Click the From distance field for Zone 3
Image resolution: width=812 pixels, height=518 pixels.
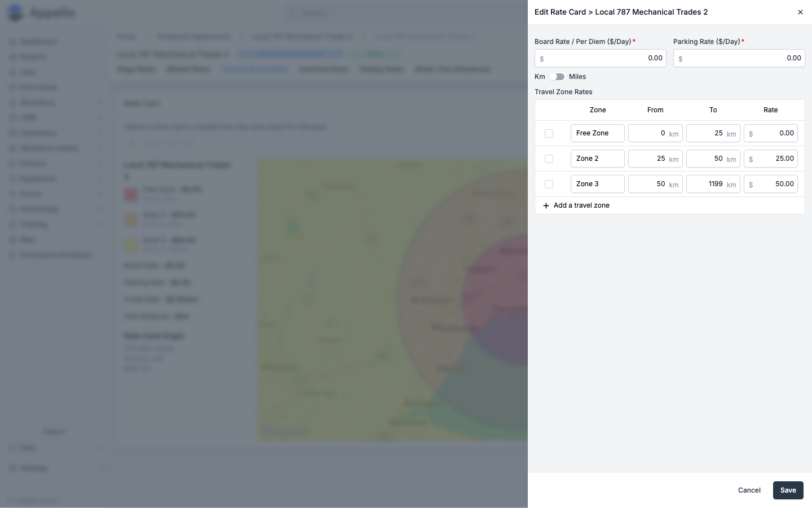(655, 184)
